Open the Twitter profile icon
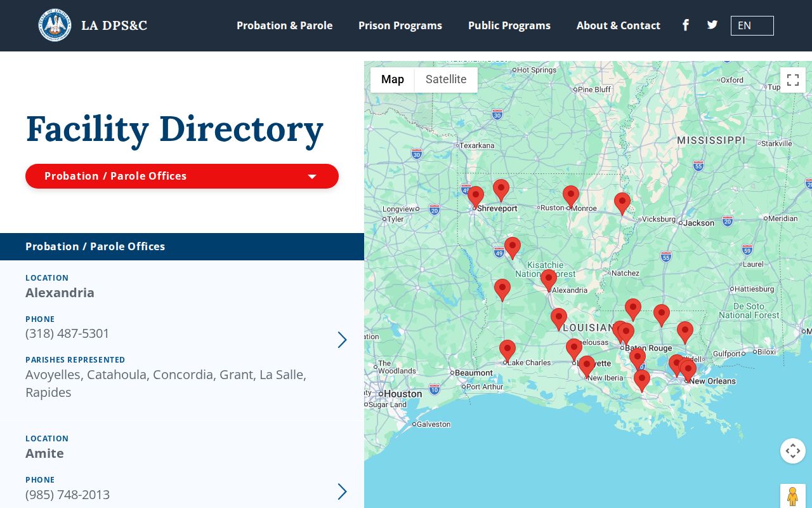Screen dimensions: 812x508 [x=712, y=25]
